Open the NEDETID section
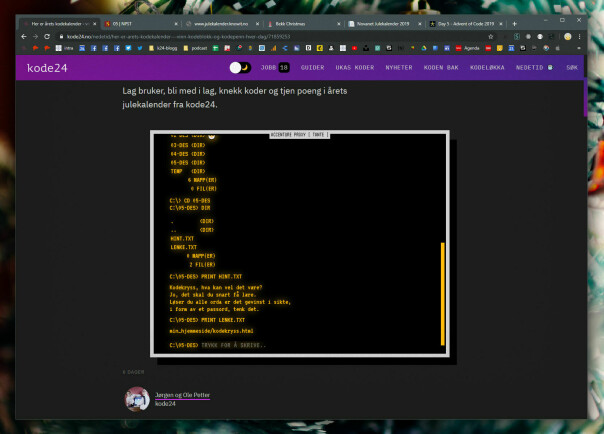 534,68
